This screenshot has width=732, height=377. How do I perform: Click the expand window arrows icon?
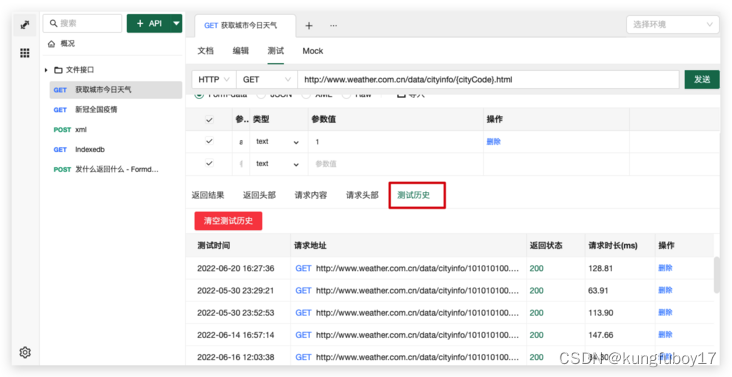(x=25, y=25)
